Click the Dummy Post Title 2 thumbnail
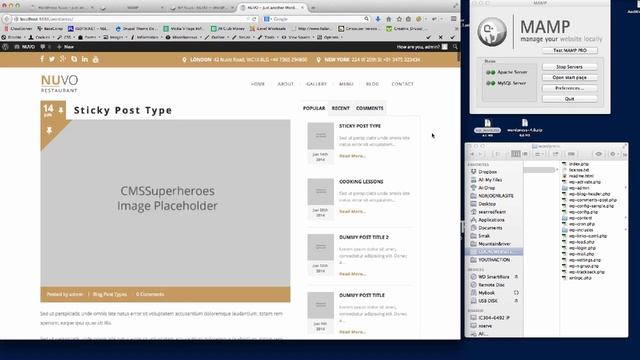 (x=320, y=247)
